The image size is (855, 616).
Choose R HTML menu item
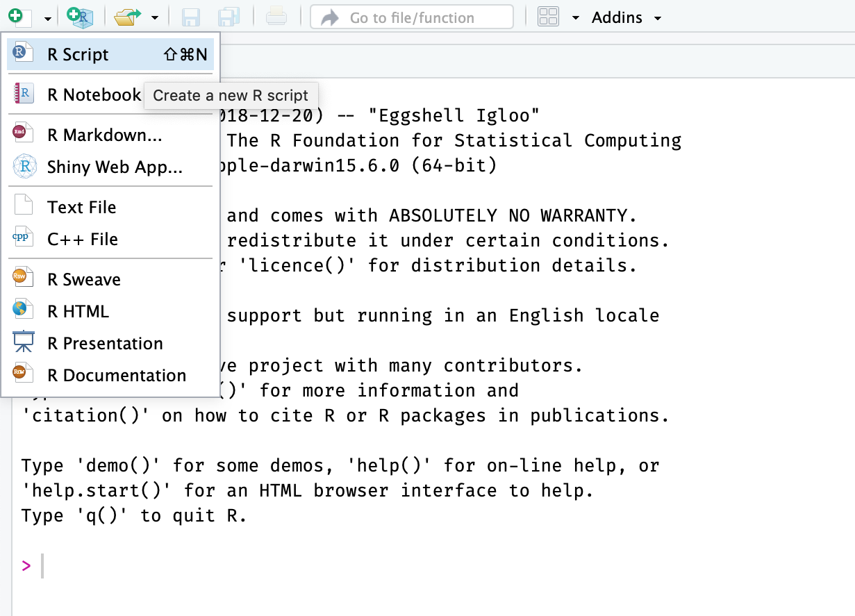pos(111,311)
